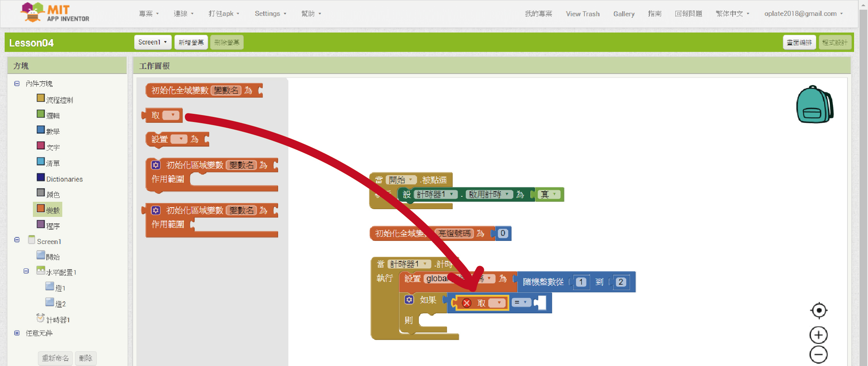Open variable dropdown on workspace 取 block
Screen dimensions: 868x366
click(x=497, y=303)
